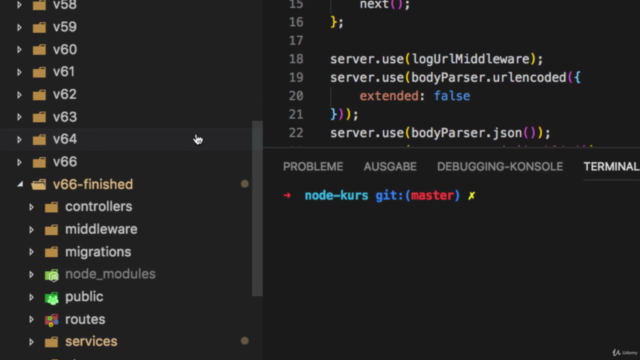640x360 pixels.
Task: Click the v63 folder icon
Action: click(39, 117)
